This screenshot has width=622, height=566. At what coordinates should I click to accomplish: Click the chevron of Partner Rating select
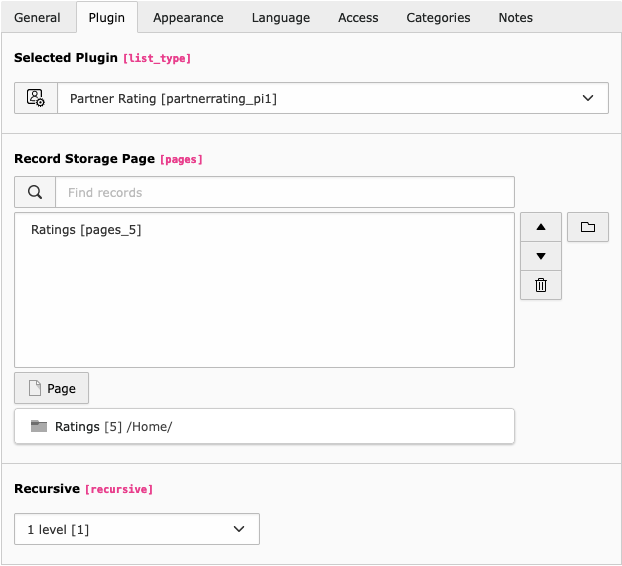click(588, 98)
